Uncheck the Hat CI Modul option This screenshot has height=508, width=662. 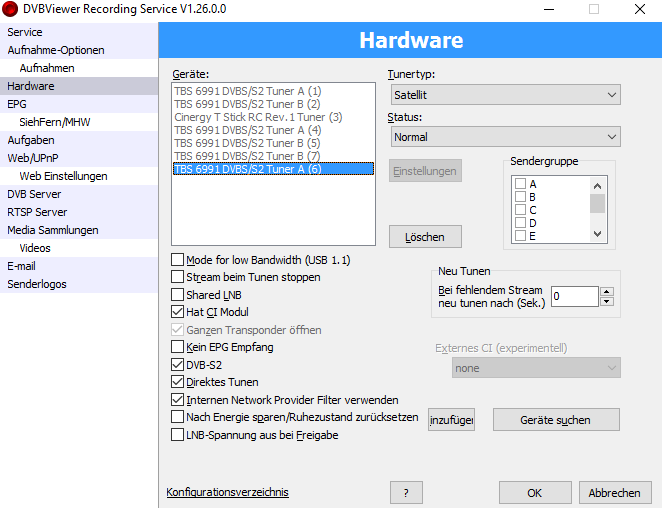[178, 312]
